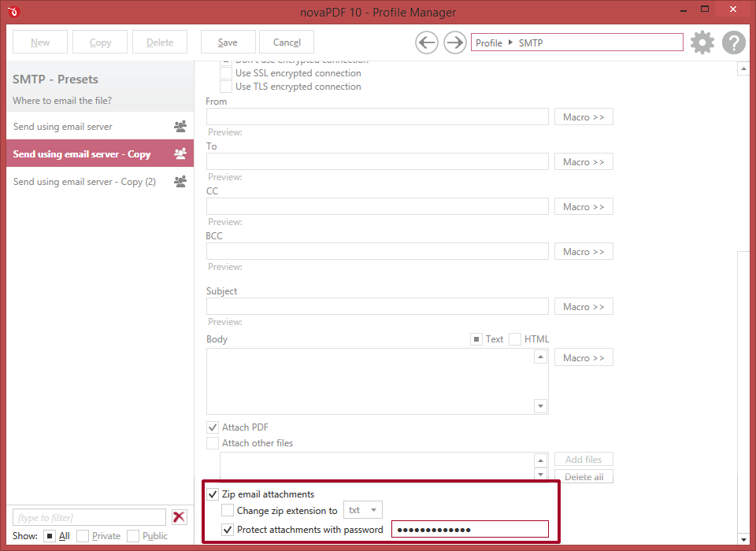Viewport: 756px width, 551px height.
Task: Show only Public presets
Action: click(x=133, y=536)
